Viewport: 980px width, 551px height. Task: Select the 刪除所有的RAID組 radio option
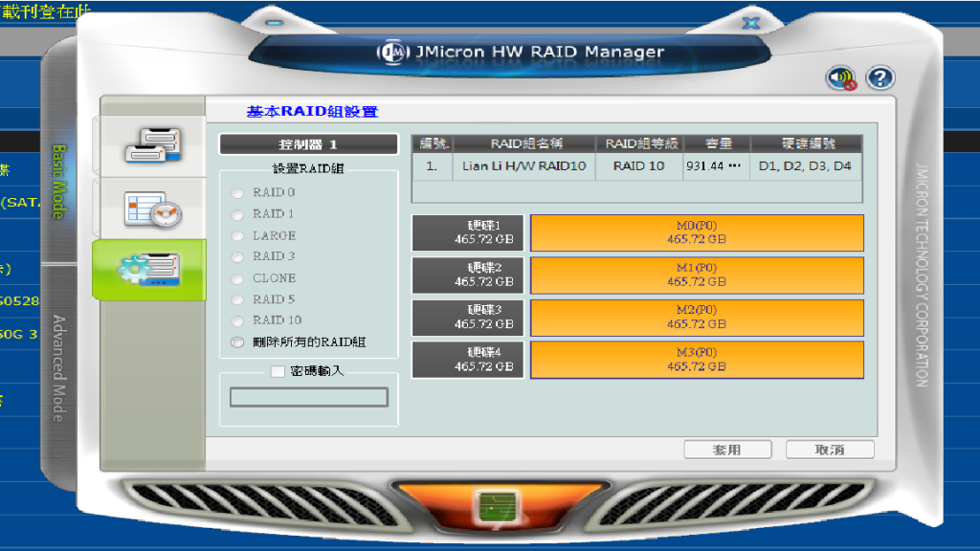(x=237, y=342)
